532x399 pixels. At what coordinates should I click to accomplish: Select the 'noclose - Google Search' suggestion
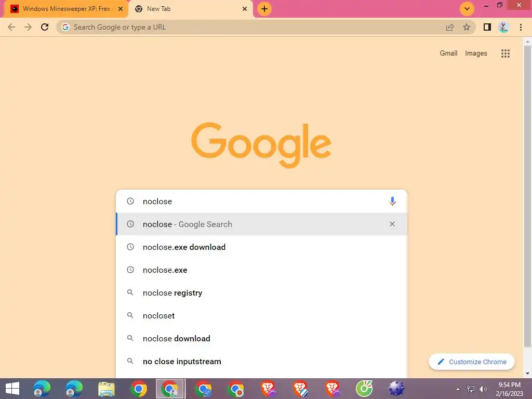click(261, 224)
